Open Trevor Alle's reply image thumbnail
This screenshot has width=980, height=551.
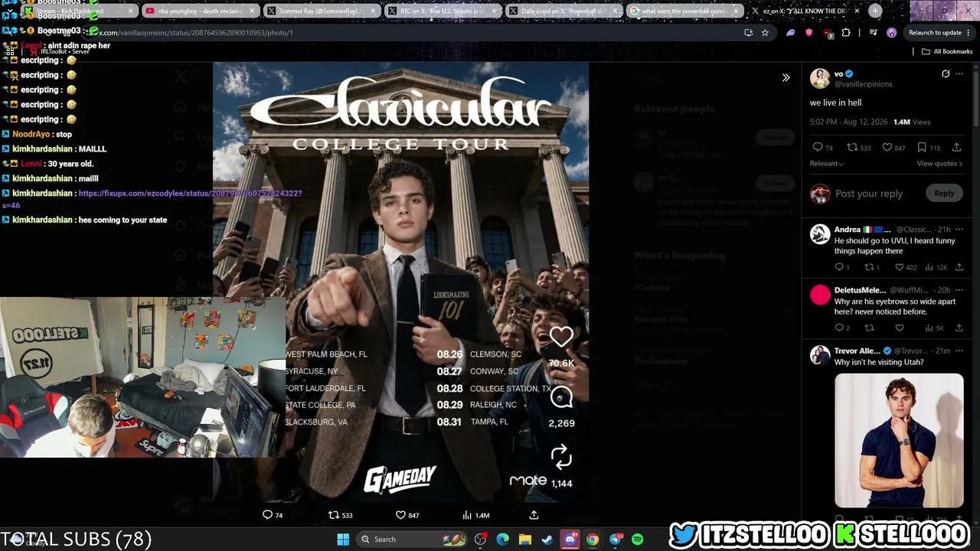899,440
